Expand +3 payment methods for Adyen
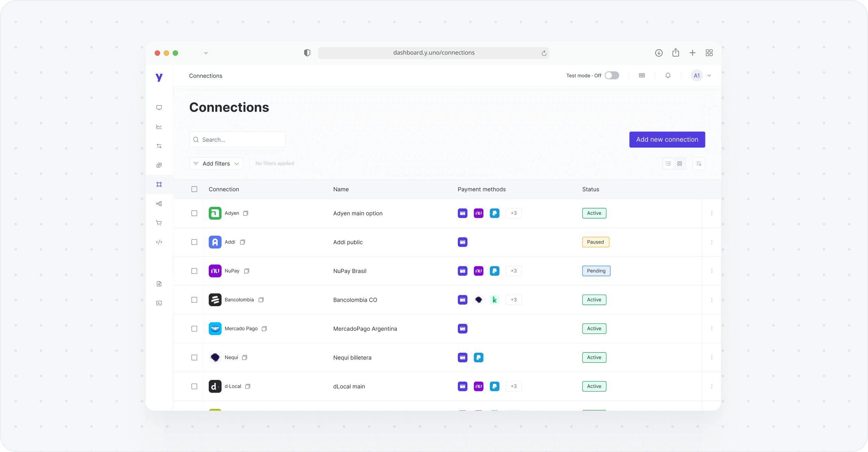 click(513, 213)
